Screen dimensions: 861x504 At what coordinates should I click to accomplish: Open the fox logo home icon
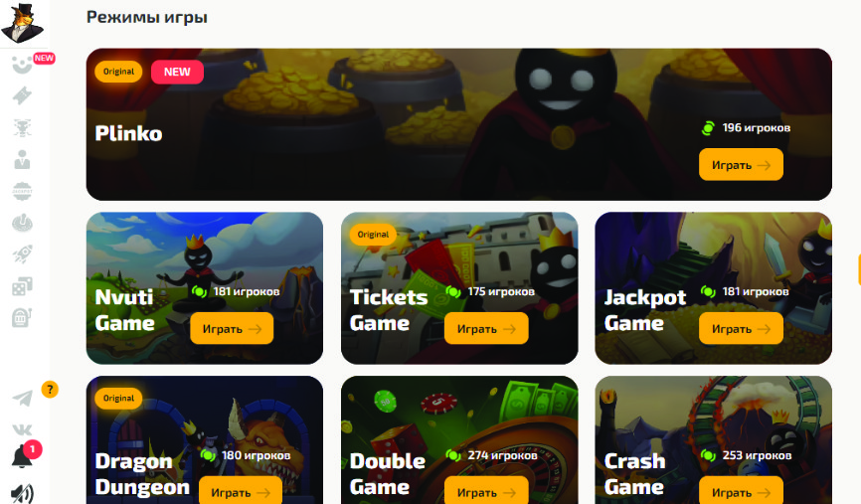(23, 23)
